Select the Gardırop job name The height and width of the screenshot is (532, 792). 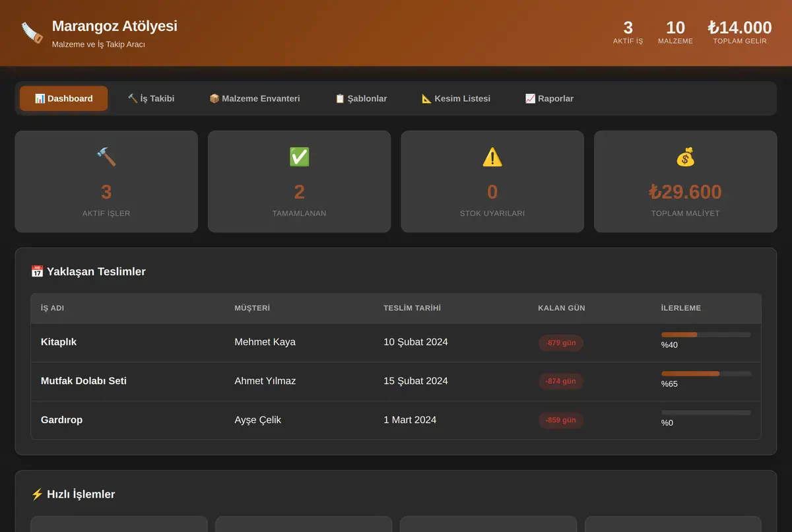(61, 420)
